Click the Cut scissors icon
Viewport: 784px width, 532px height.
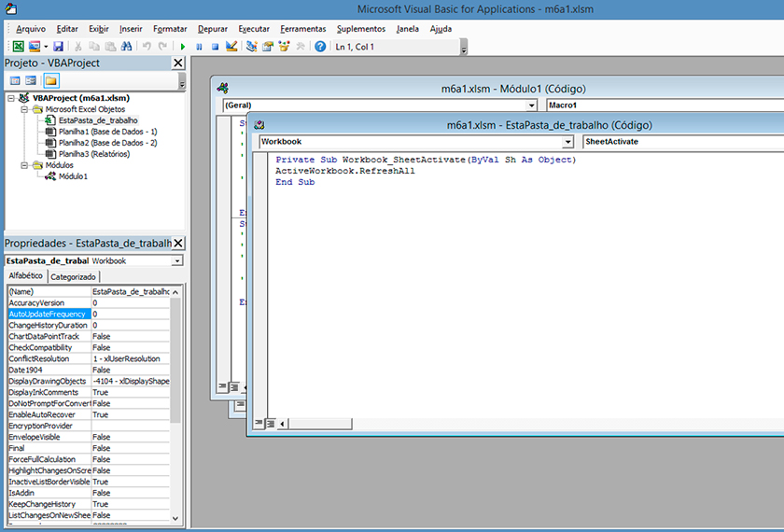point(78,47)
